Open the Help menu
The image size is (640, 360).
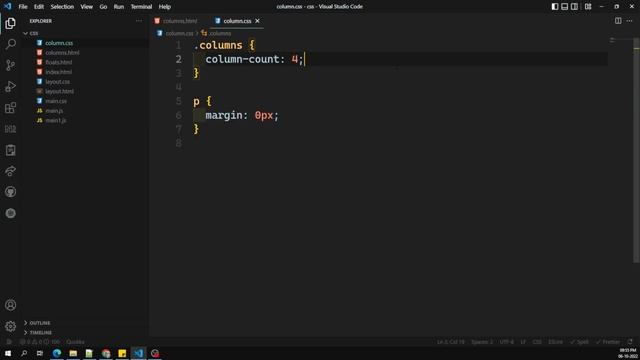tap(164, 7)
